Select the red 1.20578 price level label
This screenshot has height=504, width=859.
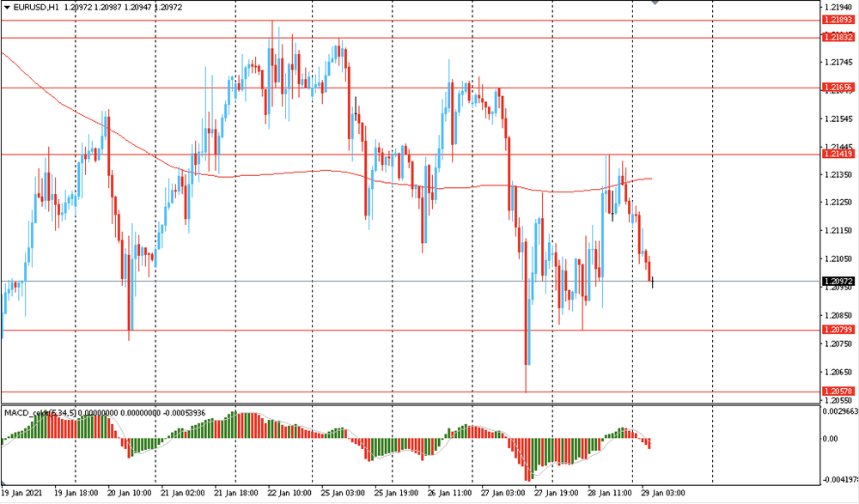(838, 392)
